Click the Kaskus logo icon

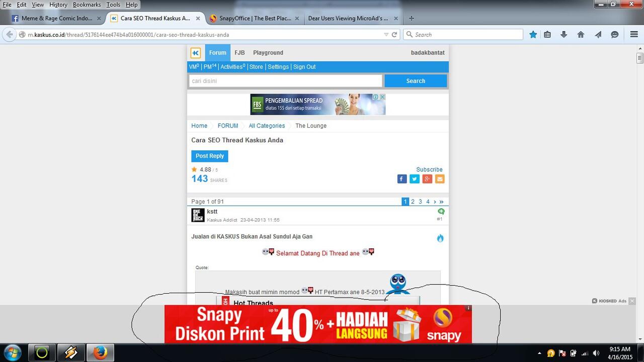(196, 53)
